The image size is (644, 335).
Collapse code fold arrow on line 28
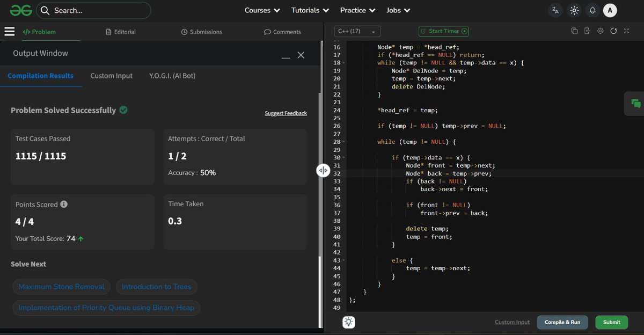pos(343,142)
